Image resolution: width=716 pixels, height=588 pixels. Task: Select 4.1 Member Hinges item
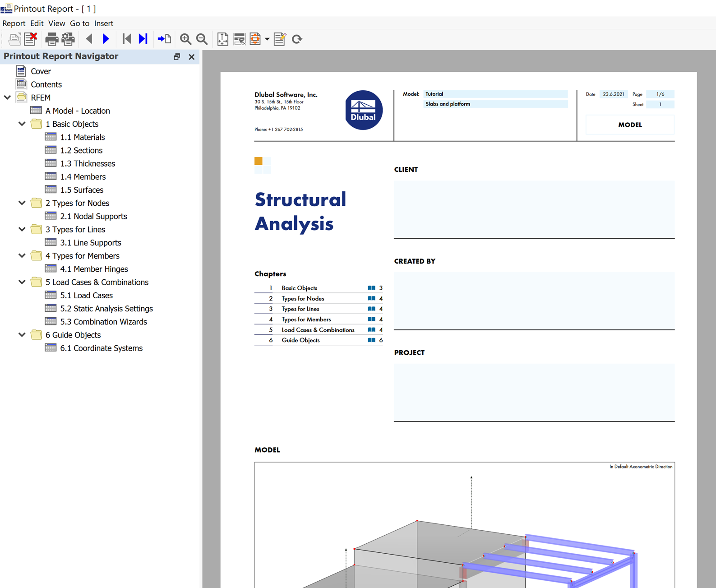tap(94, 269)
